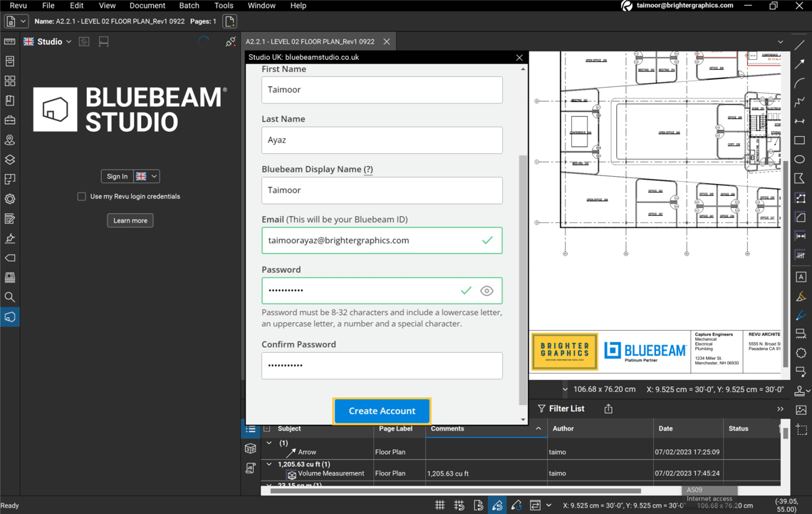Image resolution: width=812 pixels, height=514 pixels.
Task: Select the active Studio panel icon
Action: coord(10,317)
